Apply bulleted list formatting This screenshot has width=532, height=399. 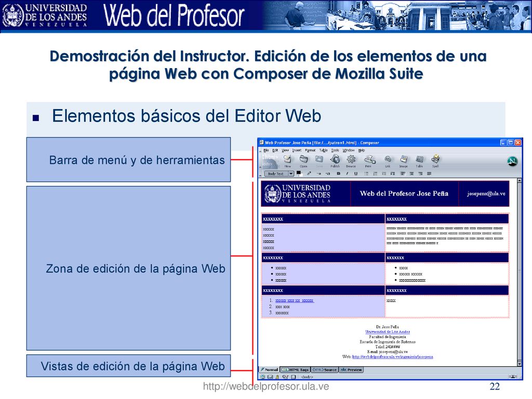[366, 174]
